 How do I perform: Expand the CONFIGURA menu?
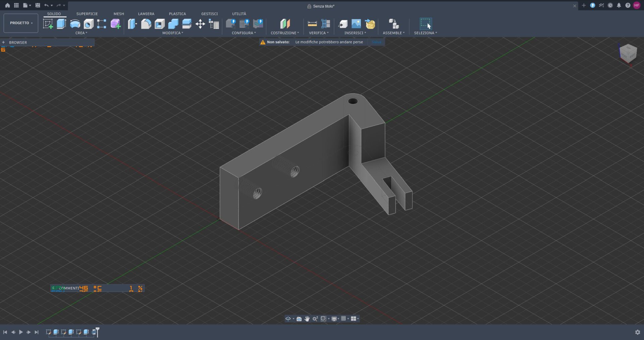[x=244, y=33]
